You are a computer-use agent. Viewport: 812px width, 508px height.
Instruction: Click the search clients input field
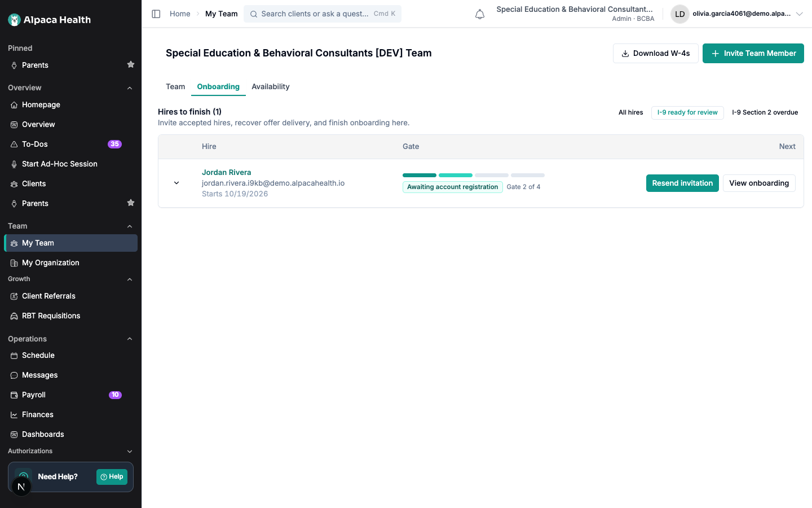click(323, 14)
